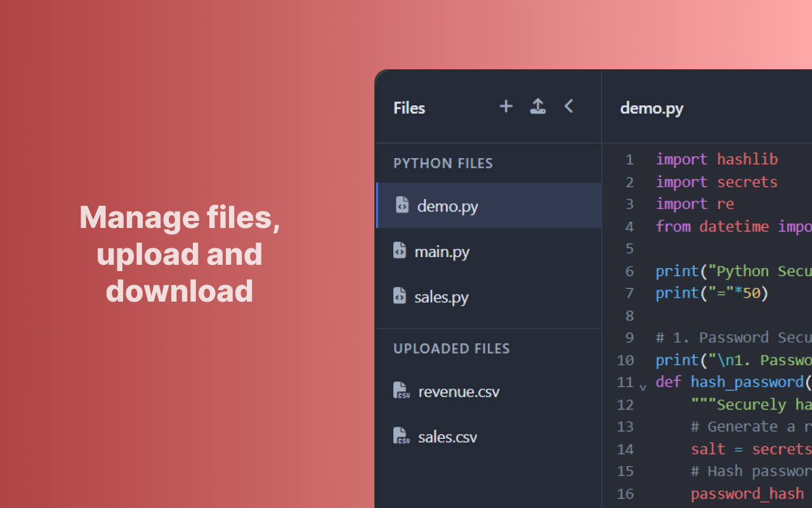This screenshot has height=508, width=812.
Task: Select the sales.csv uploaded file
Action: [x=447, y=436]
